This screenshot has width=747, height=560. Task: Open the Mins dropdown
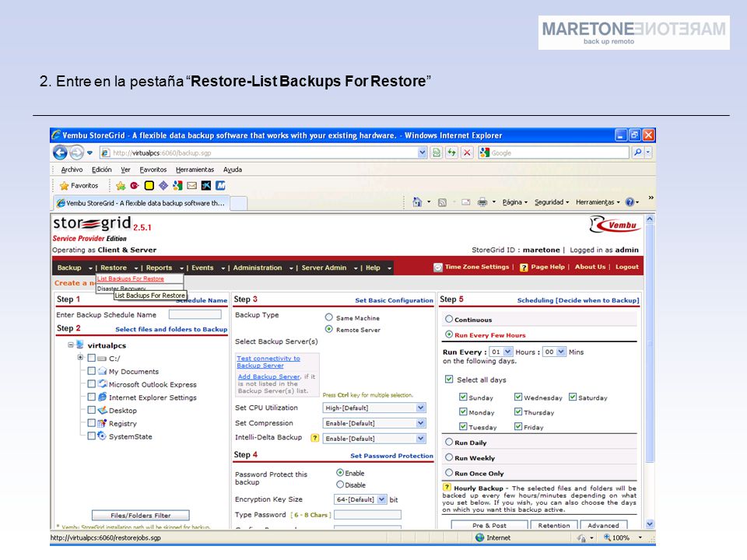(555, 352)
